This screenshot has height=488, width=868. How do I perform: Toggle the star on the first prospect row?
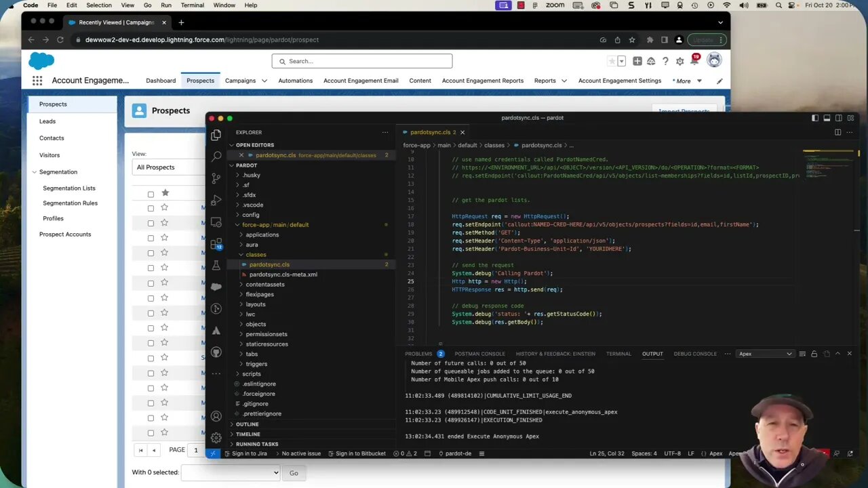[164, 207]
